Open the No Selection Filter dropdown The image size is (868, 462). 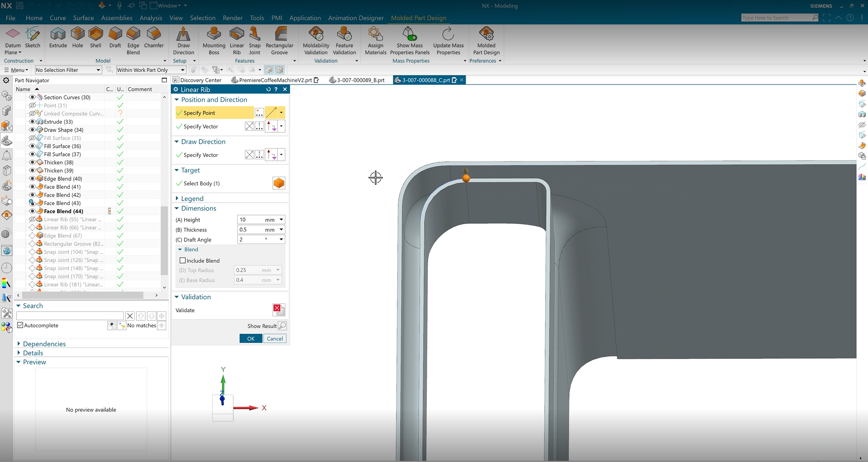98,70
